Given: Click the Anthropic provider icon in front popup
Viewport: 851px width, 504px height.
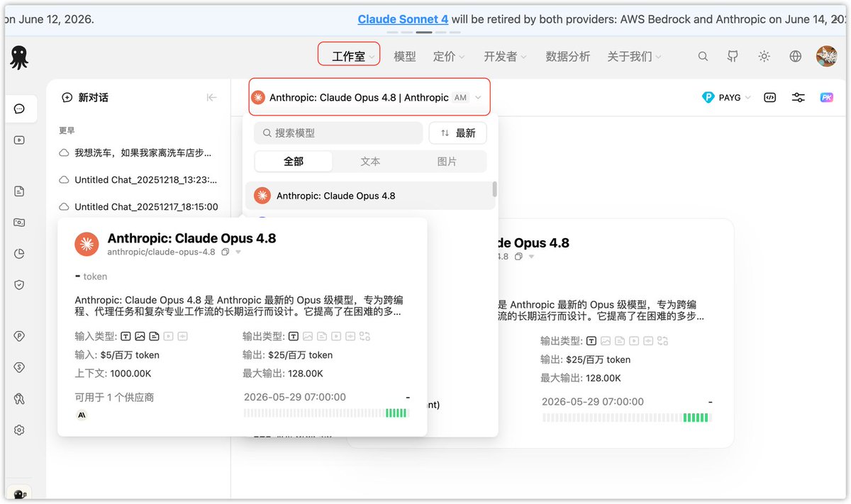Looking at the screenshot, I should (82, 415).
